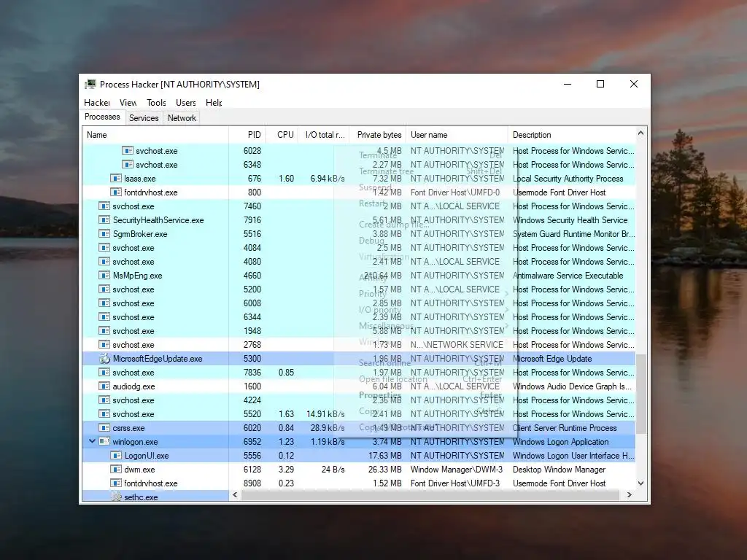Click the 'Desktop Window Manager' description

pos(559,469)
